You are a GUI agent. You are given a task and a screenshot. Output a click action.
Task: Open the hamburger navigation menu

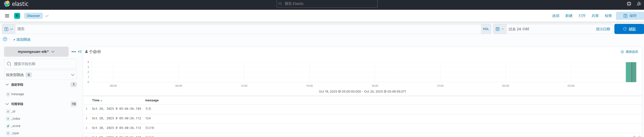7,16
